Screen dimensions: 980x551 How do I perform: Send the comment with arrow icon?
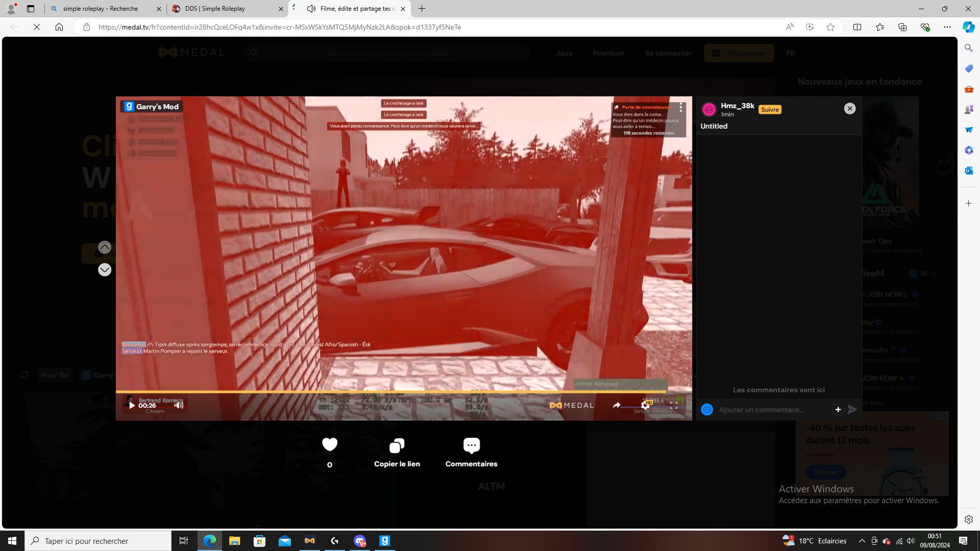[x=852, y=410]
